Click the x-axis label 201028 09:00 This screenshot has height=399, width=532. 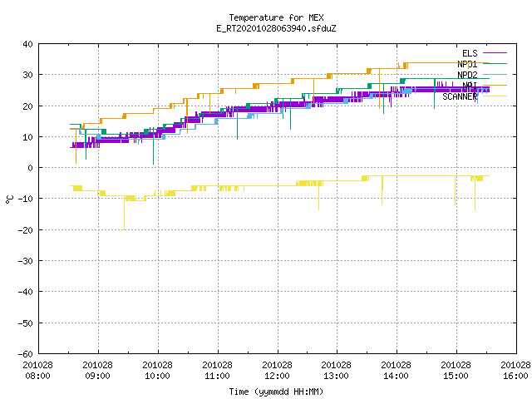point(98,371)
